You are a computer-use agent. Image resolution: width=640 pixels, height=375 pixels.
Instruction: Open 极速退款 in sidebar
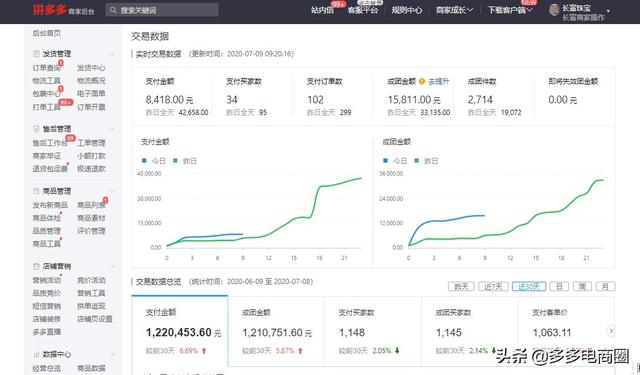(91, 169)
